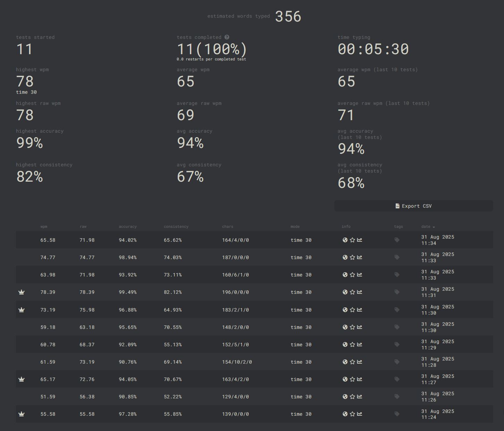Sort the table by accuracy column header
This screenshot has height=431, width=504.
128,227
